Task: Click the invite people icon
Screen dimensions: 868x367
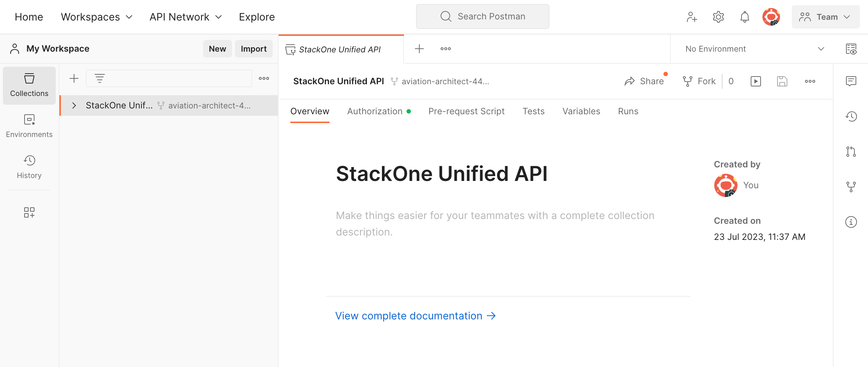Action: click(692, 17)
